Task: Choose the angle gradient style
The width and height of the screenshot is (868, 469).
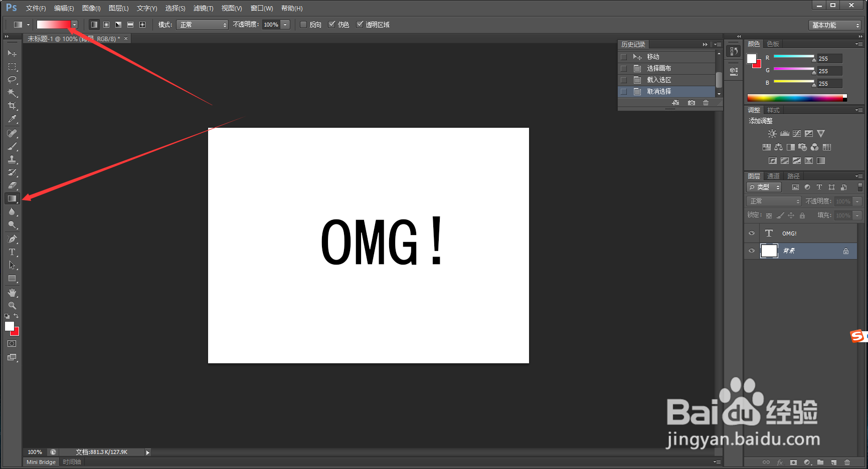Action: [118, 25]
